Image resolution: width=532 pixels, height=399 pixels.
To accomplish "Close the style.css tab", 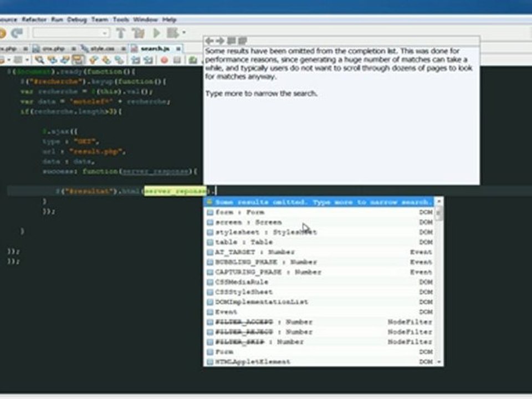I will pyautogui.click(x=124, y=49).
